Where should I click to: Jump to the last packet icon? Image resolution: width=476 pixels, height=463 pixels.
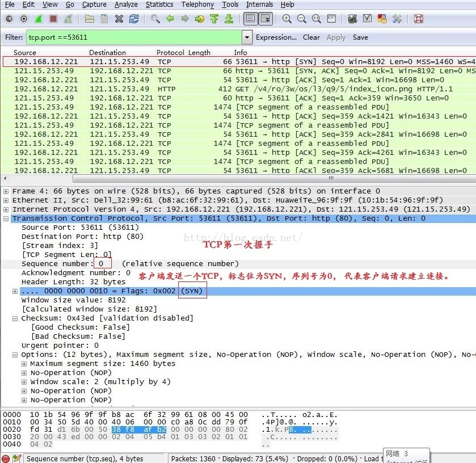click(229, 19)
